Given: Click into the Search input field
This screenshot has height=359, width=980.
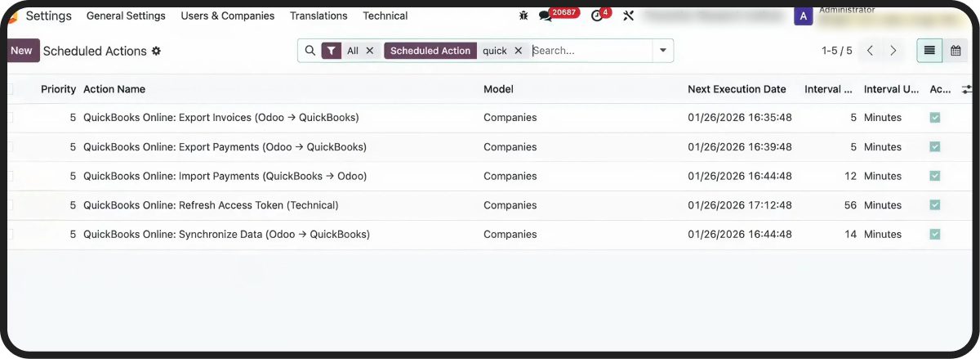Looking at the screenshot, I should tap(588, 51).
